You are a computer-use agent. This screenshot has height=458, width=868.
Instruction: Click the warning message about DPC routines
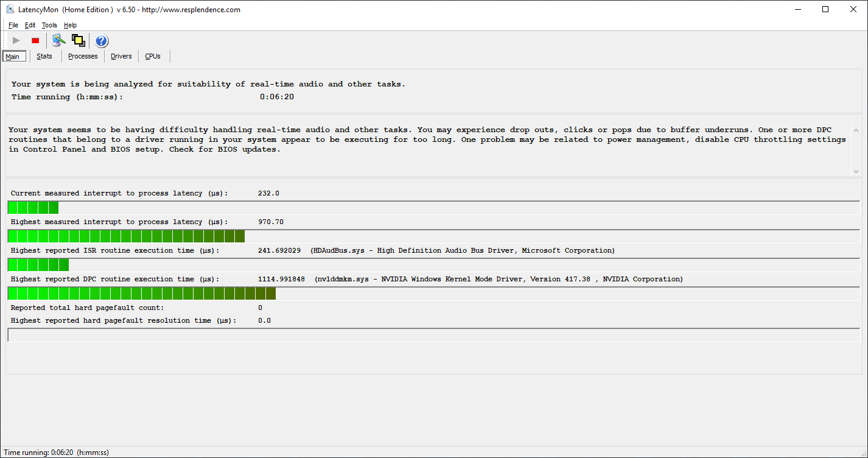pyautogui.click(x=427, y=139)
